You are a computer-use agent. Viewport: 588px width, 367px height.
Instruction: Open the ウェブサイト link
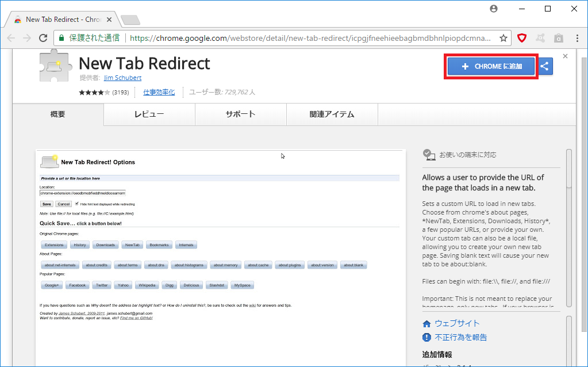(x=457, y=323)
